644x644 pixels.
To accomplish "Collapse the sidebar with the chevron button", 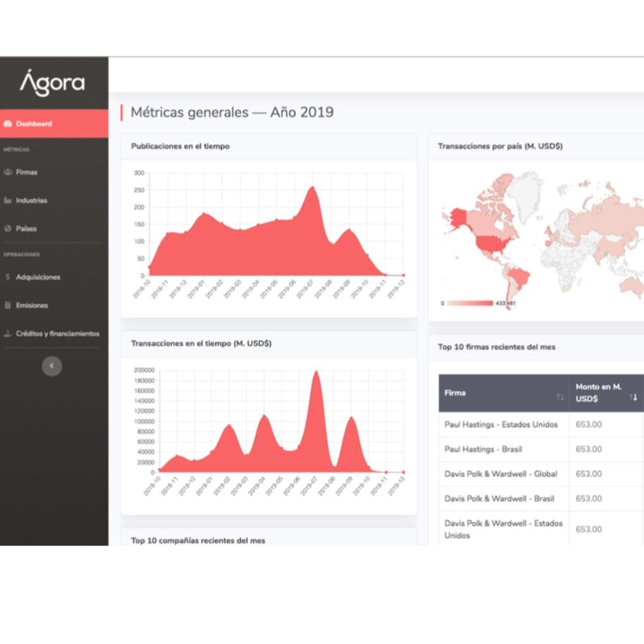I will pyautogui.click(x=52, y=366).
